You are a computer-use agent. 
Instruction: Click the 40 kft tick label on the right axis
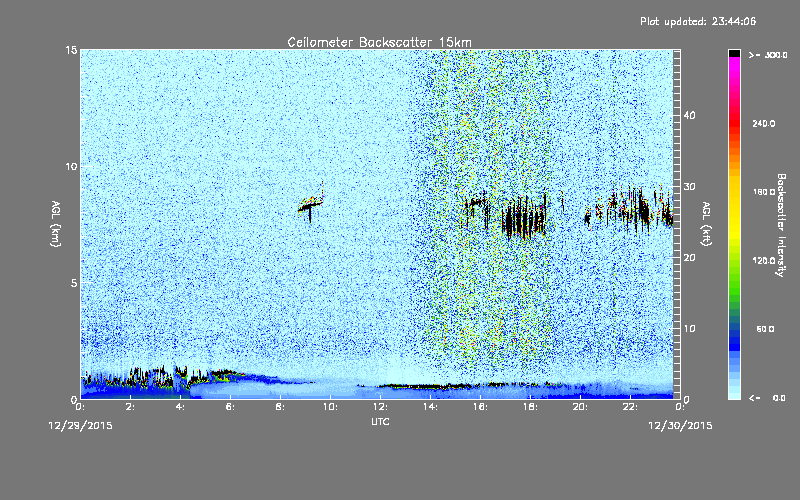coord(689,115)
